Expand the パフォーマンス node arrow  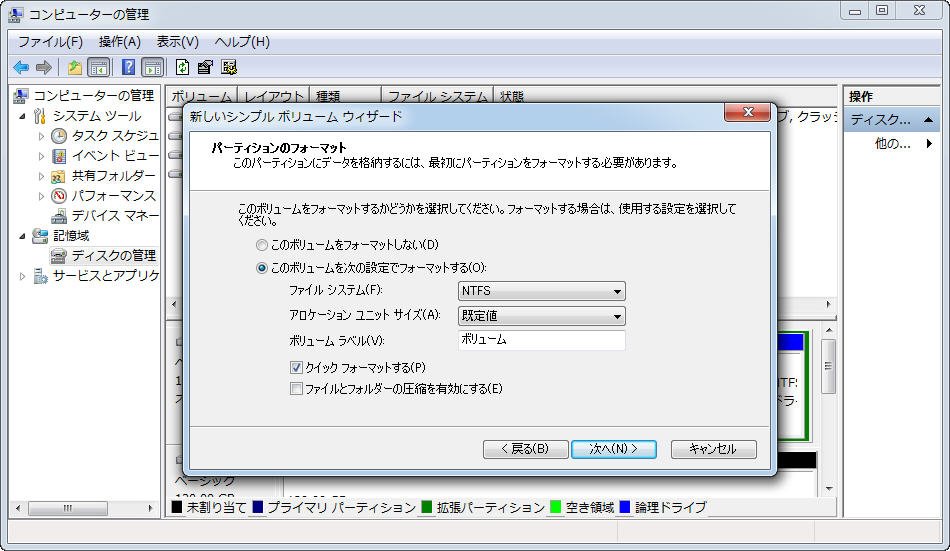point(41,196)
